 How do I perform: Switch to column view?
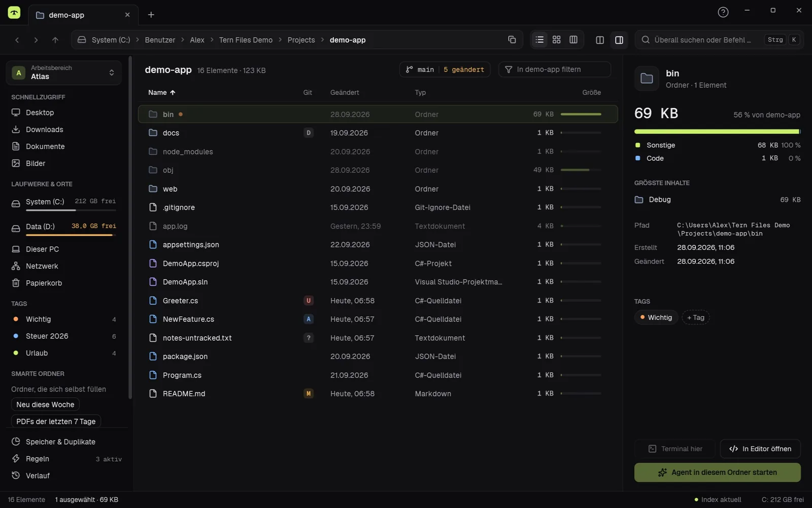click(573, 40)
